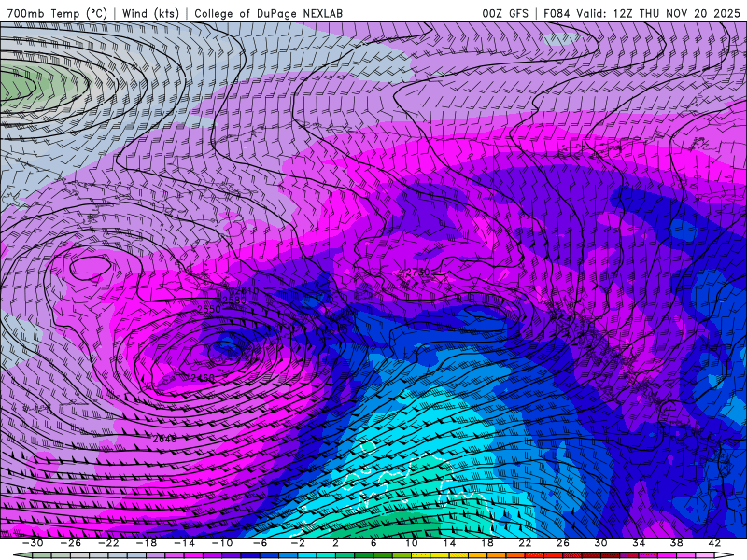The height and width of the screenshot is (560, 747).
Task: Click the -18 colorbar tick label
Action: tap(147, 543)
